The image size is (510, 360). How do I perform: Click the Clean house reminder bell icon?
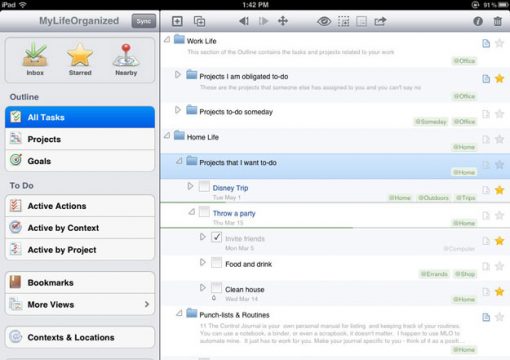pos(214,298)
